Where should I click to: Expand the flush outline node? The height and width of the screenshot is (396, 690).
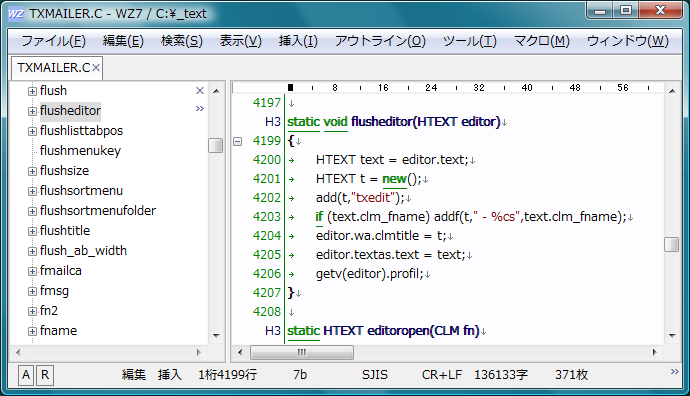pyautogui.click(x=32, y=91)
